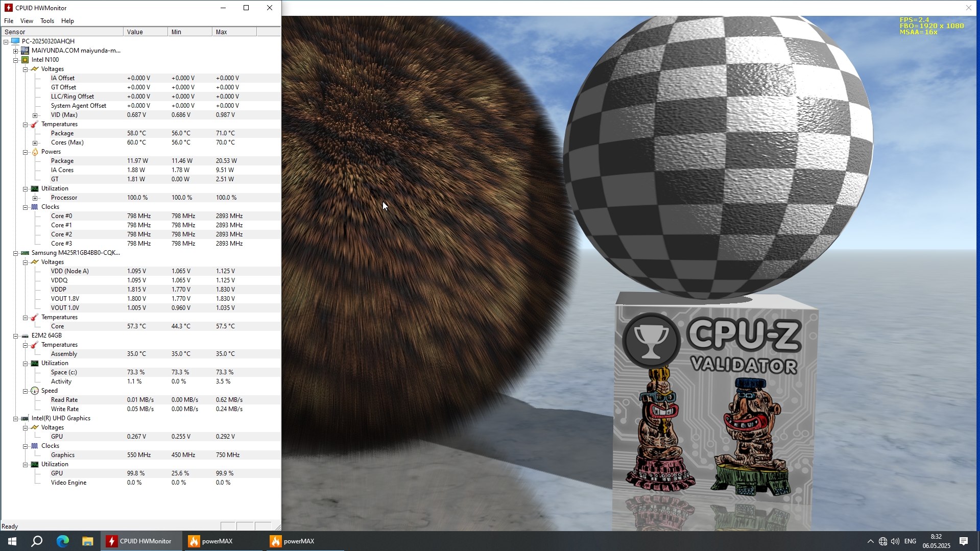The image size is (980, 551).
Task: Click the Max column header
Action: click(x=234, y=32)
